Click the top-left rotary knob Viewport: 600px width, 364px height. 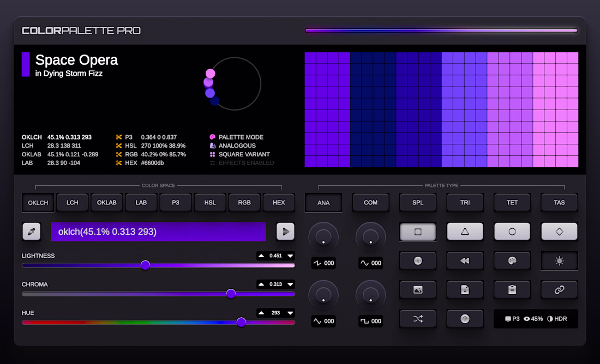click(x=323, y=237)
